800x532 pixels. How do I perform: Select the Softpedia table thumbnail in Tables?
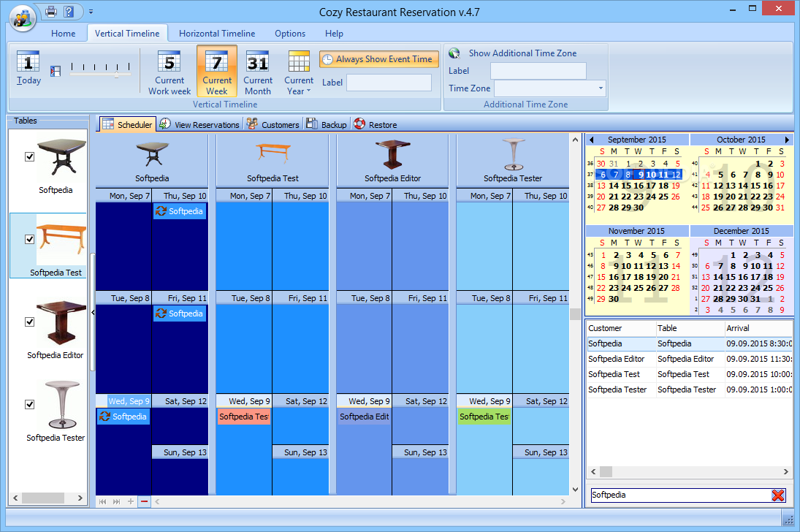(x=61, y=158)
